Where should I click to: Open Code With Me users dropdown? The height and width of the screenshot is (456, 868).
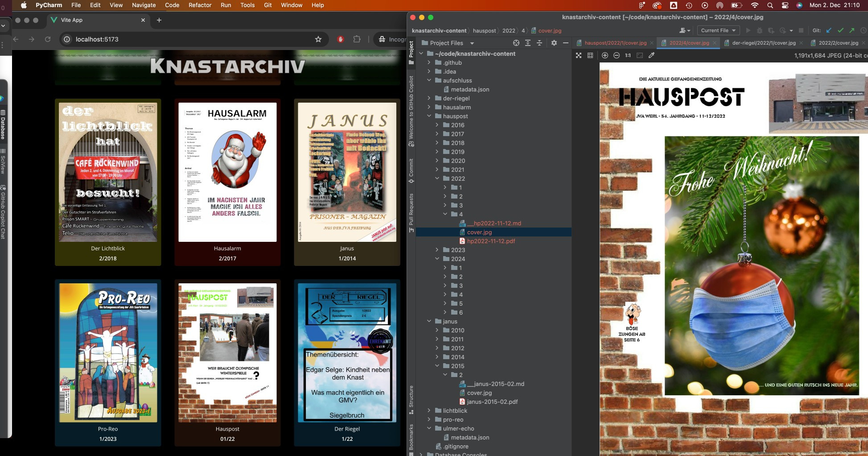(685, 30)
